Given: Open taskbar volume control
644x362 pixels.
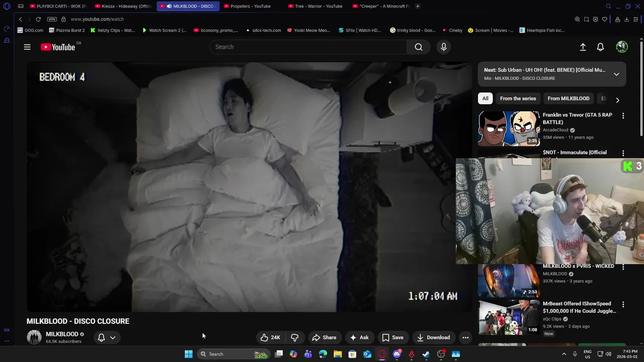Looking at the screenshot, I should (x=608, y=354).
